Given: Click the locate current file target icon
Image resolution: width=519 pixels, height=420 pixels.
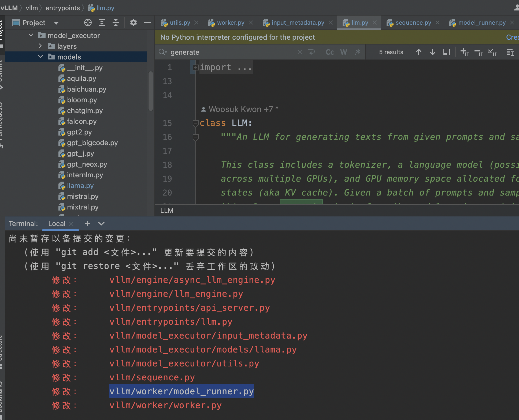Looking at the screenshot, I should click(x=88, y=23).
